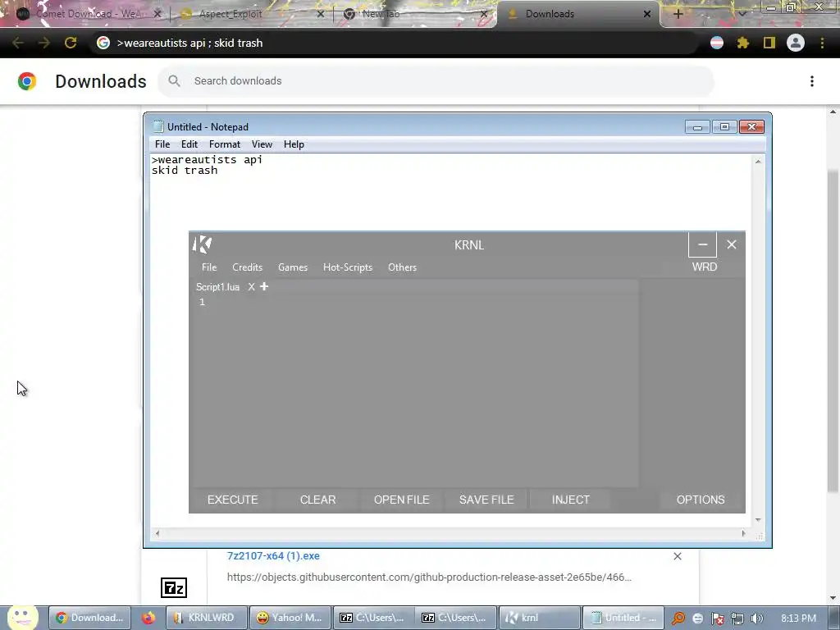
Task: Click the githubusercontent source URL
Action: coord(429,577)
